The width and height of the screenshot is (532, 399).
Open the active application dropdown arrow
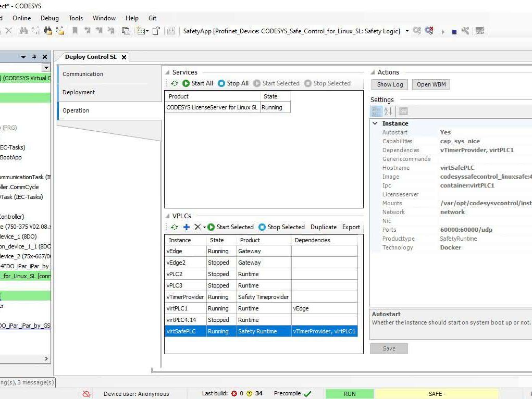(x=407, y=31)
